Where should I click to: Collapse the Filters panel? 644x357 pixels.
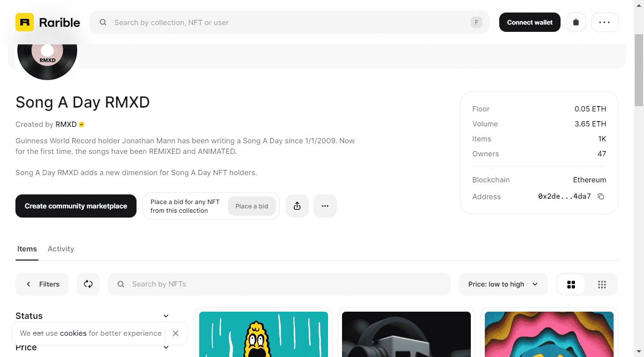click(x=42, y=284)
